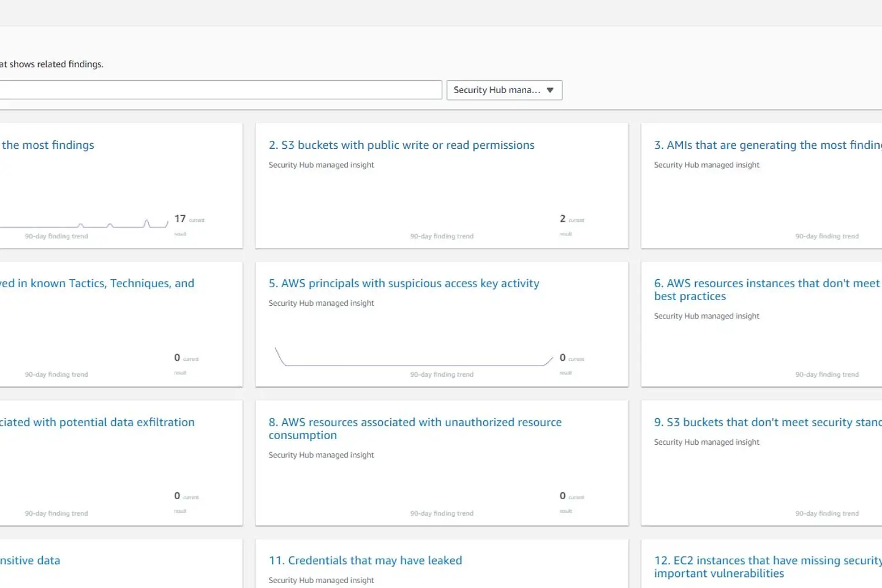Open the insight title ending in 'most findings'
This screenshot has width=882, height=588.
(x=48, y=145)
